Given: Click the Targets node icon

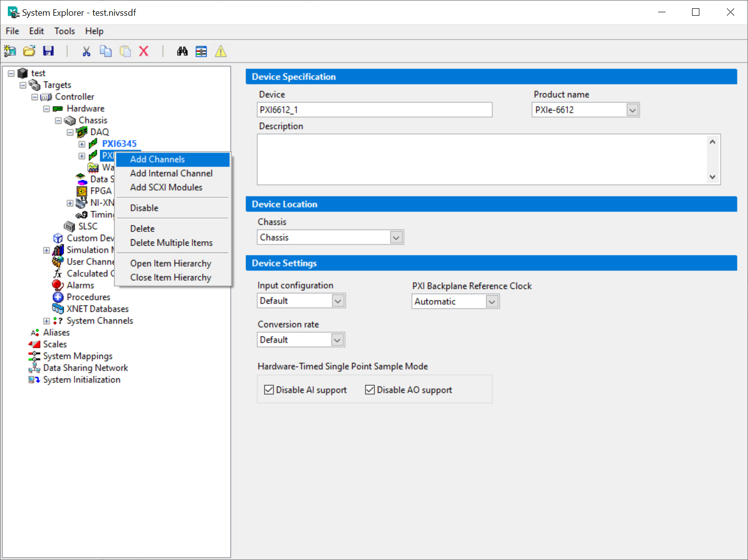Looking at the screenshot, I should (34, 85).
